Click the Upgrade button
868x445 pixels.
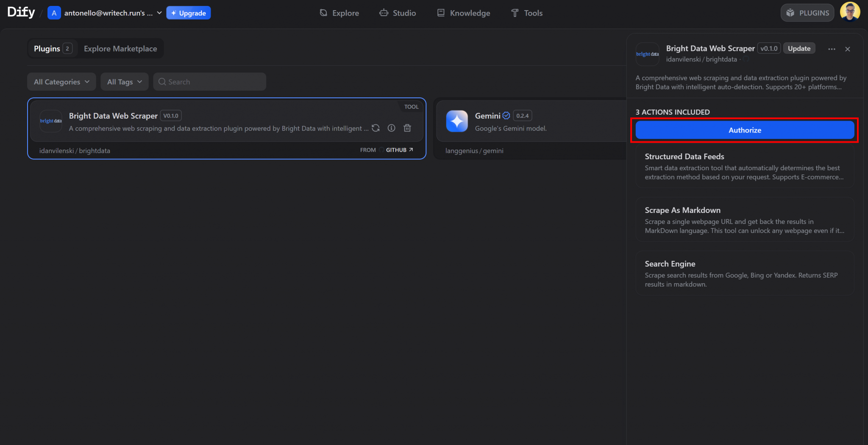(x=188, y=13)
